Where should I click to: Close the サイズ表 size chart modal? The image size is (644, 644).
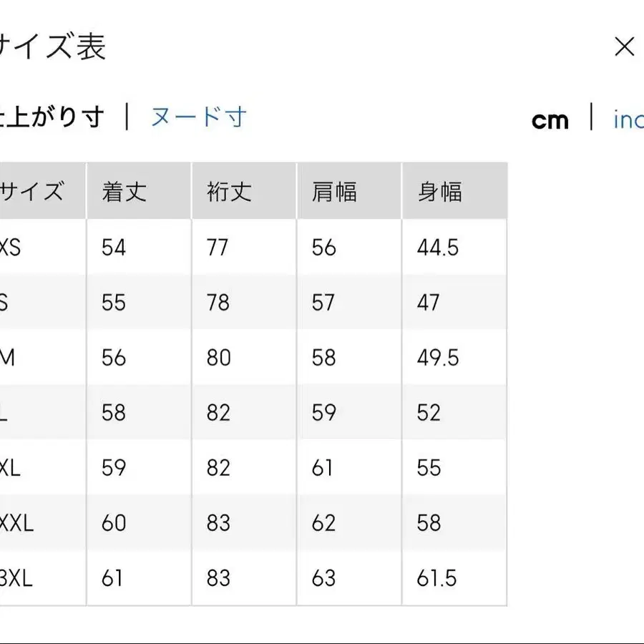coord(625,46)
